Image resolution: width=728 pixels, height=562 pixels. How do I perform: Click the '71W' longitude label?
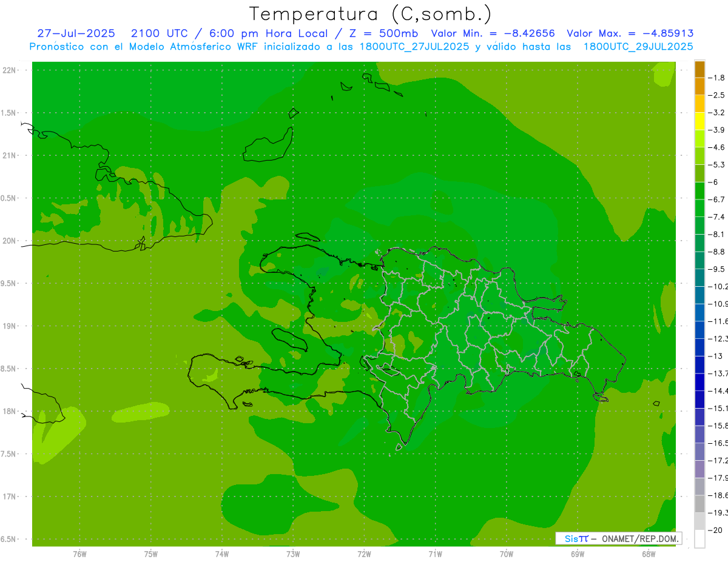435,555
